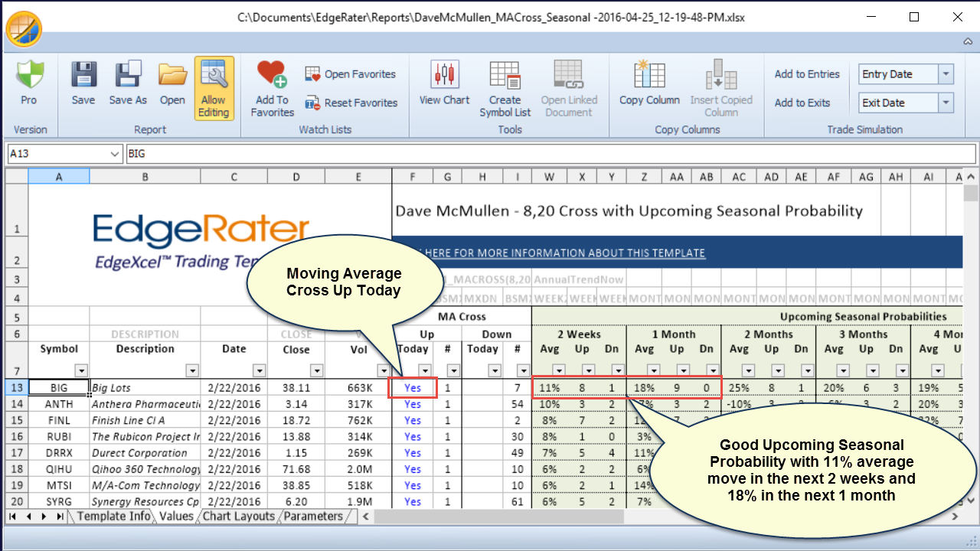Image resolution: width=980 pixels, height=551 pixels.
Task: Select the MTSI symbol cell
Action: click(x=59, y=485)
